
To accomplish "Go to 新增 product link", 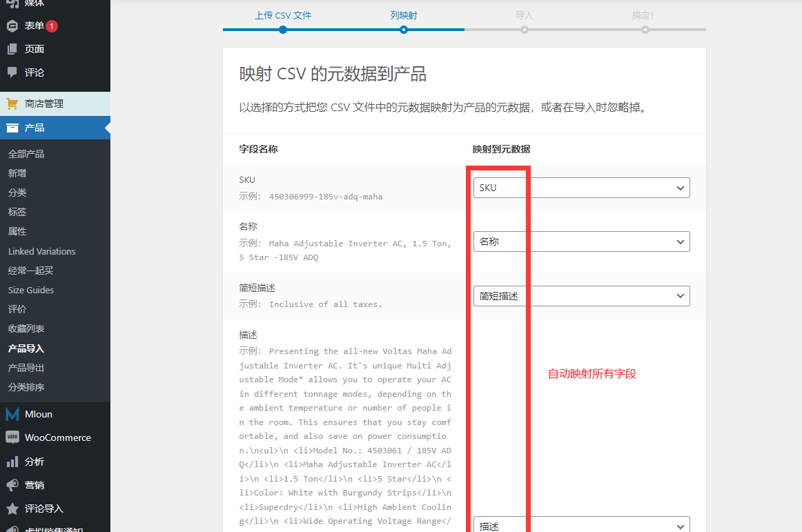I will 17,173.
